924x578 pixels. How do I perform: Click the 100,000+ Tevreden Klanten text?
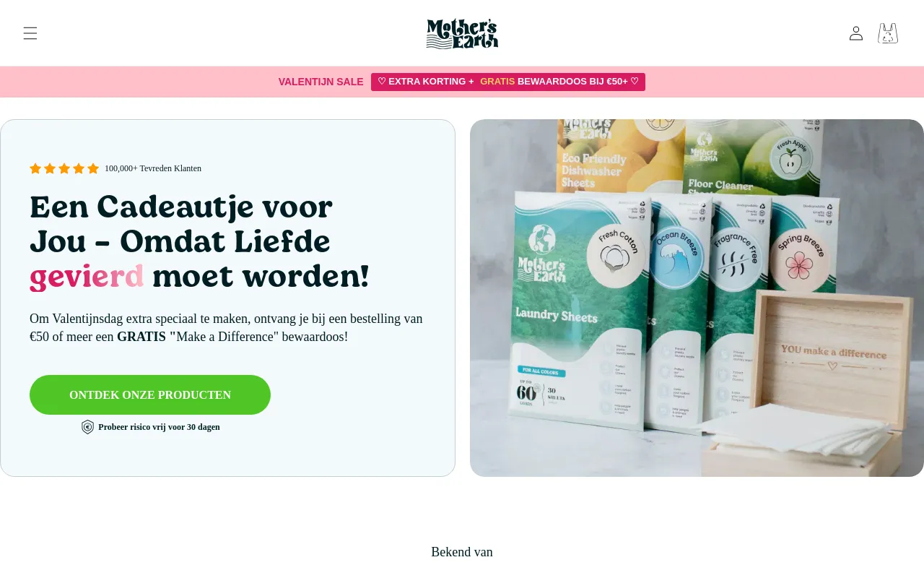[153, 168]
